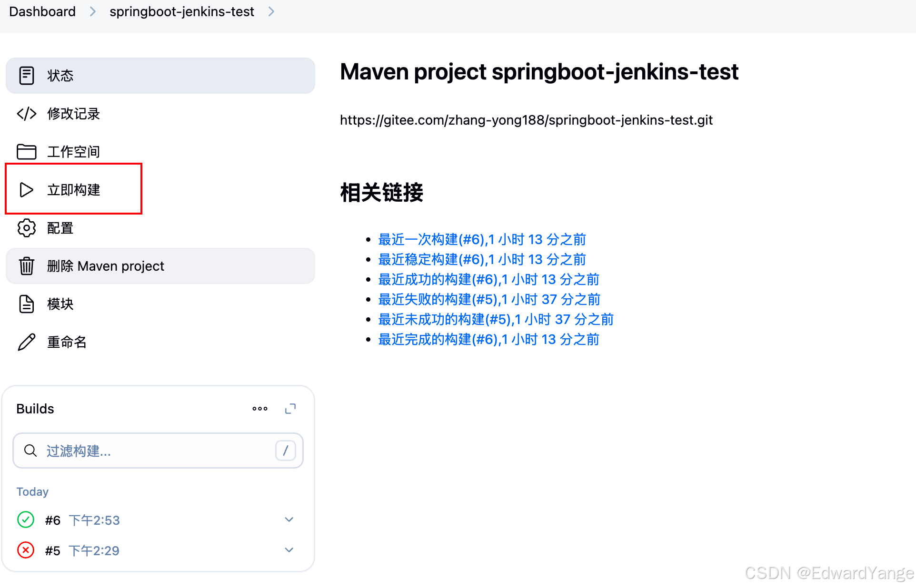Click the pencil icon for 重命名

(26, 342)
